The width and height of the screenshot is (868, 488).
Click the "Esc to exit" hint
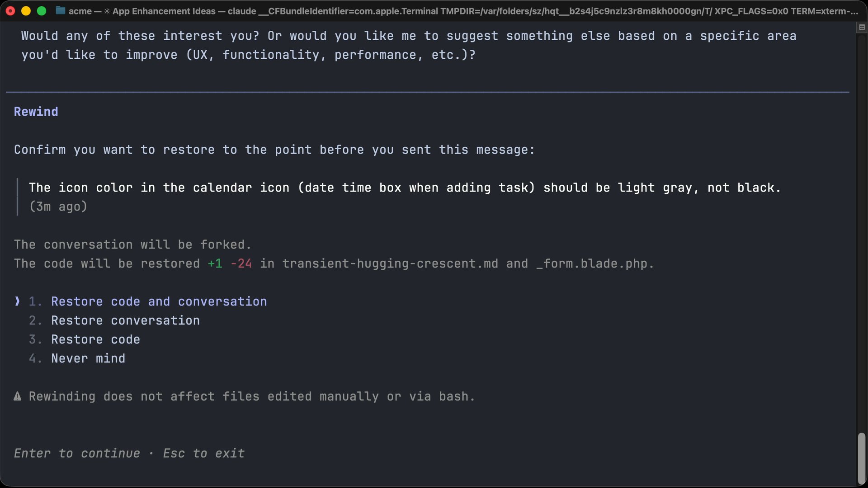coord(204,453)
